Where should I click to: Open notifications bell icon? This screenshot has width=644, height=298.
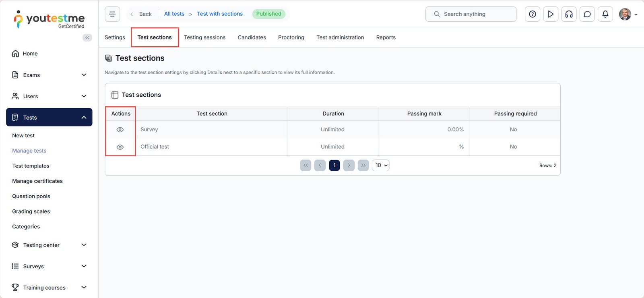605,14
